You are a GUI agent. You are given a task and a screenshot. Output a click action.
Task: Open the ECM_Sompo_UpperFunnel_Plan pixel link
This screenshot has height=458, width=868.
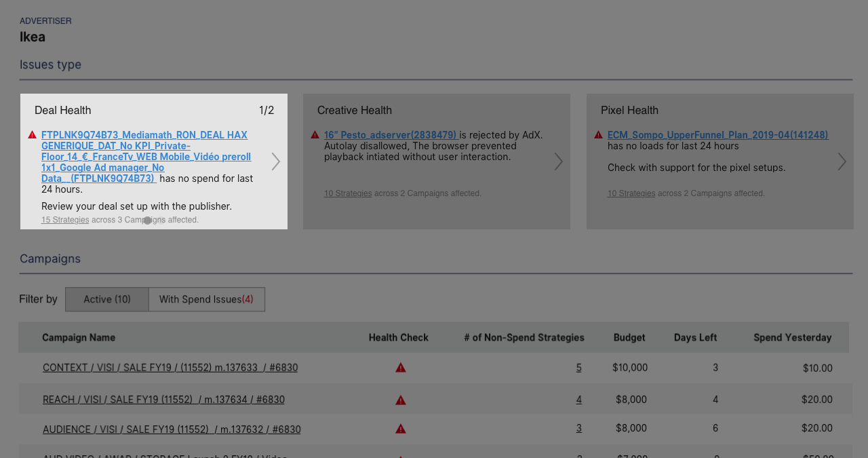tap(717, 135)
